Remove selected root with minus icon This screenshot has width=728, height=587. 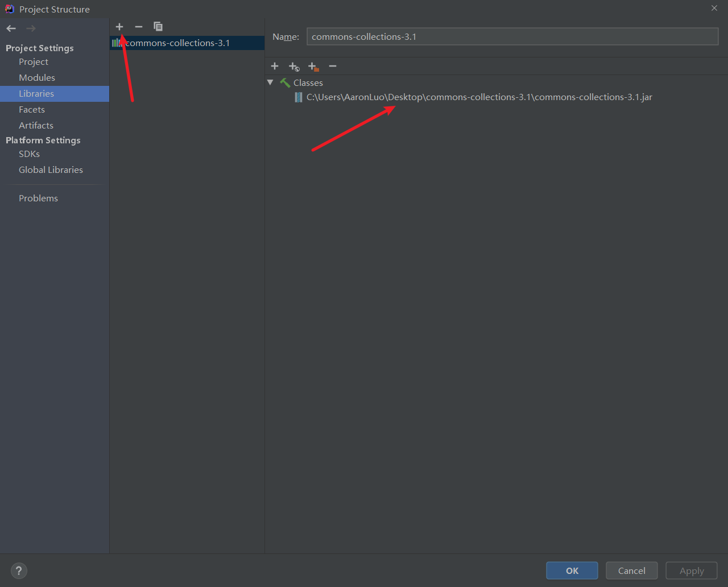[x=333, y=67]
